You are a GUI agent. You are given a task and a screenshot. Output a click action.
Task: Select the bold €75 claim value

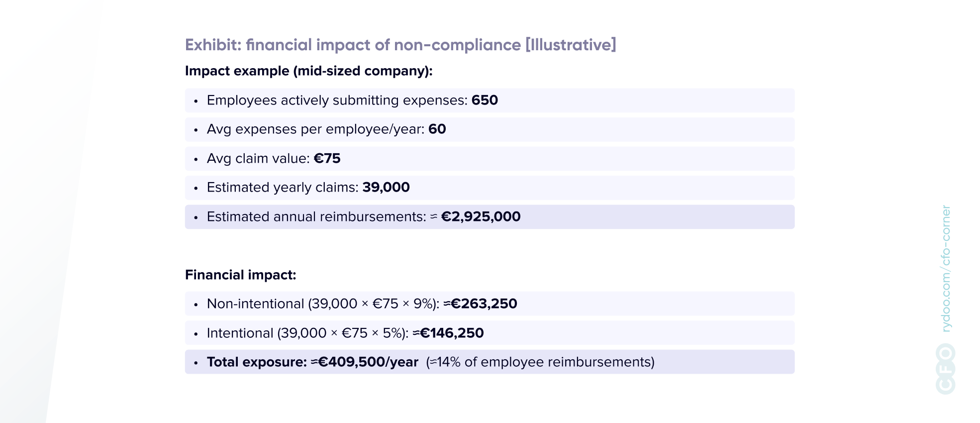[x=327, y=159]
